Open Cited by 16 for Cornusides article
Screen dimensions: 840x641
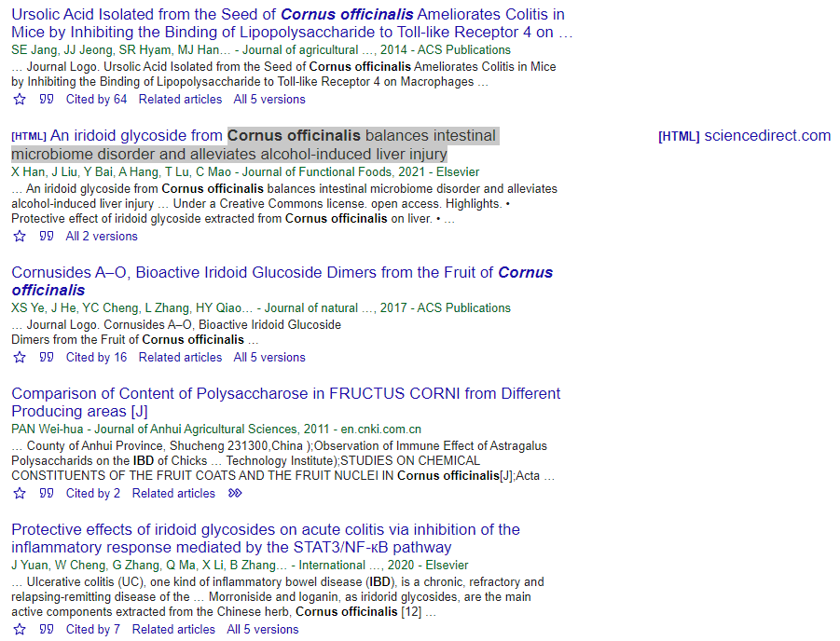click(93, 357)
